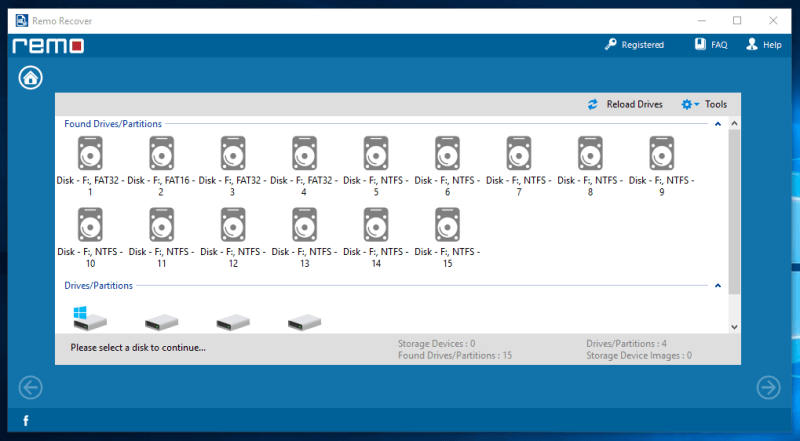Select Disk F: FAT16 - 2 drive icon
800x441 pixels.
[162, 153]
